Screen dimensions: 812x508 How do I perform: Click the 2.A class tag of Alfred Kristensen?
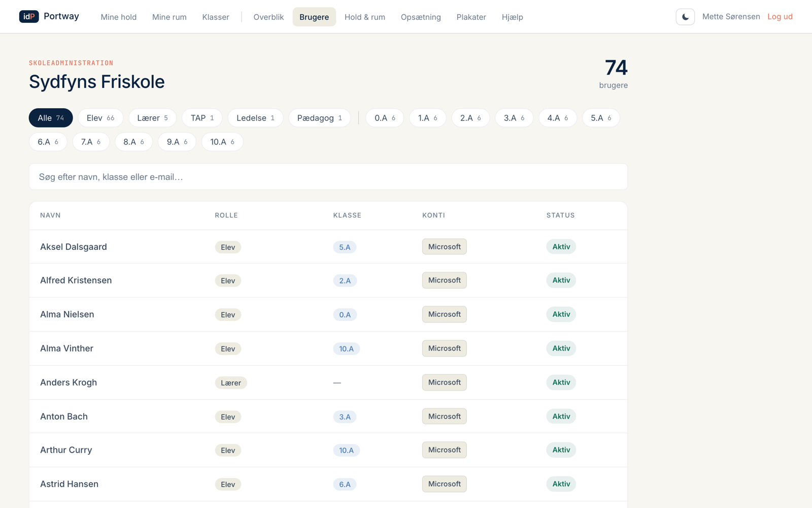tap(345, 281)
